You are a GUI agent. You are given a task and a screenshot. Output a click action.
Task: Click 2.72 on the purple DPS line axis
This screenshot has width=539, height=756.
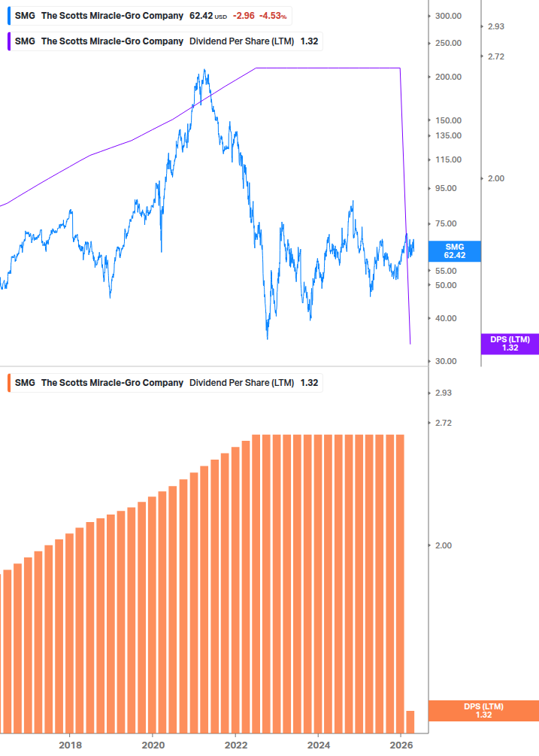point(496,56)
